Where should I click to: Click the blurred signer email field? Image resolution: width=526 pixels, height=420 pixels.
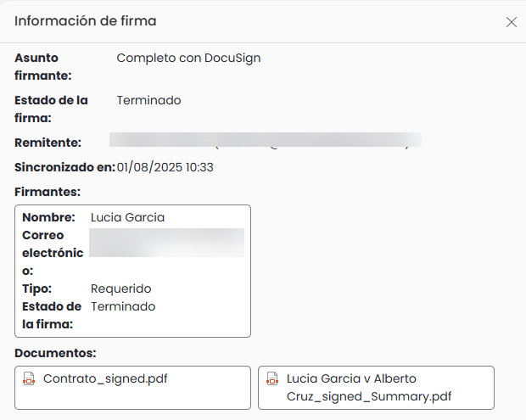(167, 243)
